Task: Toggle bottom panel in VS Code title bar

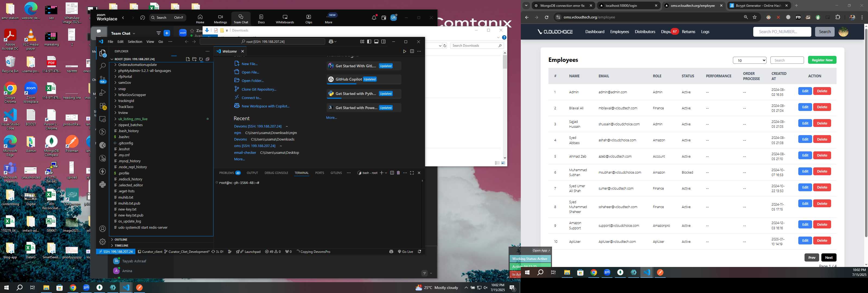Action: click(x=376, y=42)
